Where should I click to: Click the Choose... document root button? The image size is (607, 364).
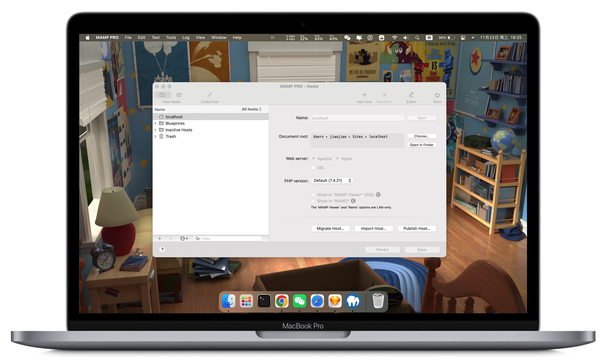coord(421,136)
